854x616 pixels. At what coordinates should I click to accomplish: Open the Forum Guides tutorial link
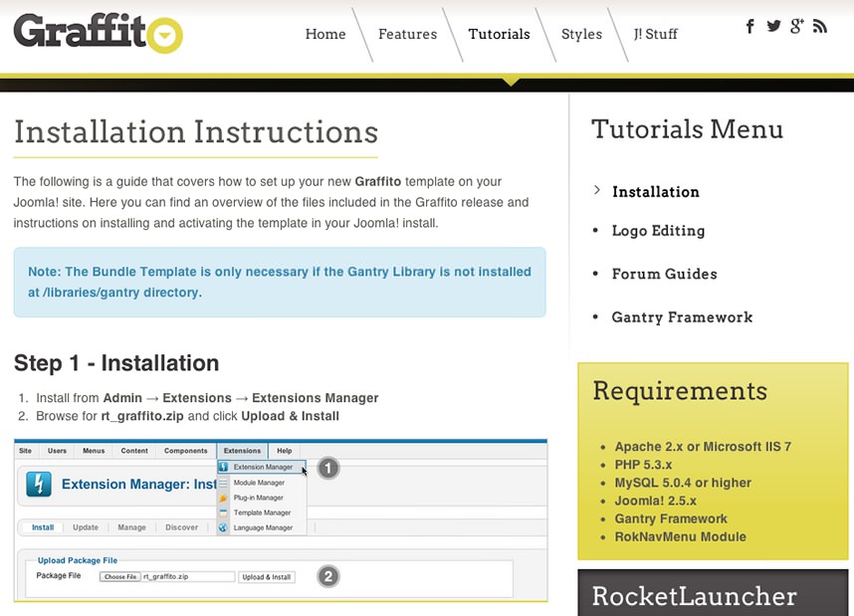[x=665, y=274]
